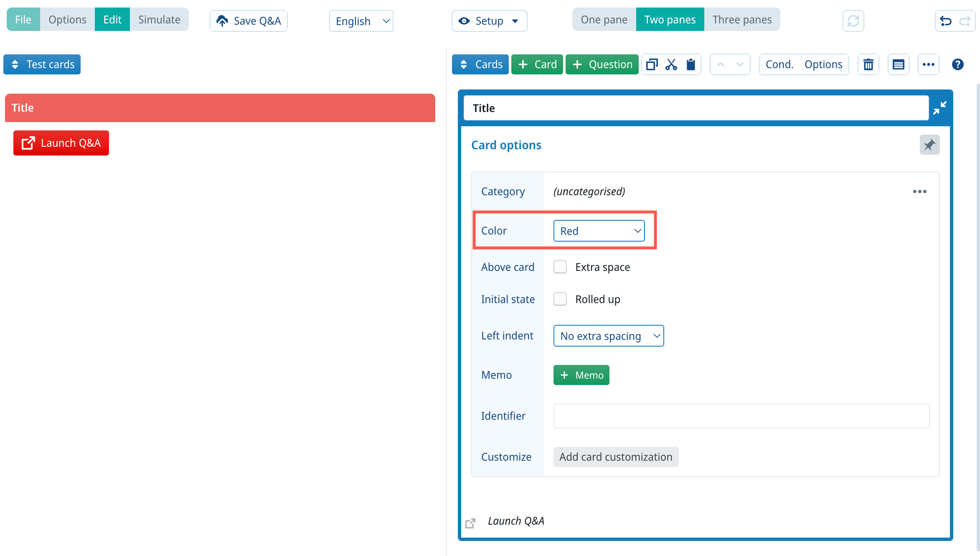Expand the Left indent dropdown
This screenshot has width=980, height=556.
(x=608, y=336)
